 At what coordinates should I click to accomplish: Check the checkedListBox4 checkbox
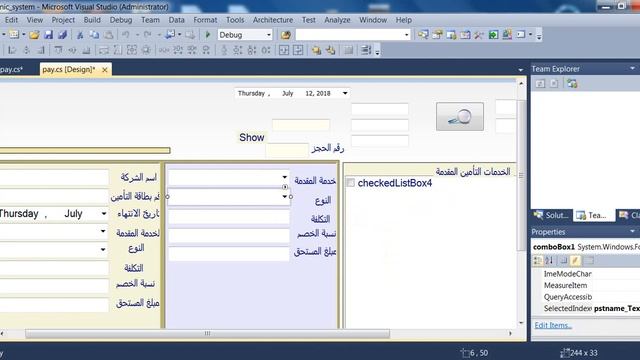pyautogui.click(x=350, y=183)
